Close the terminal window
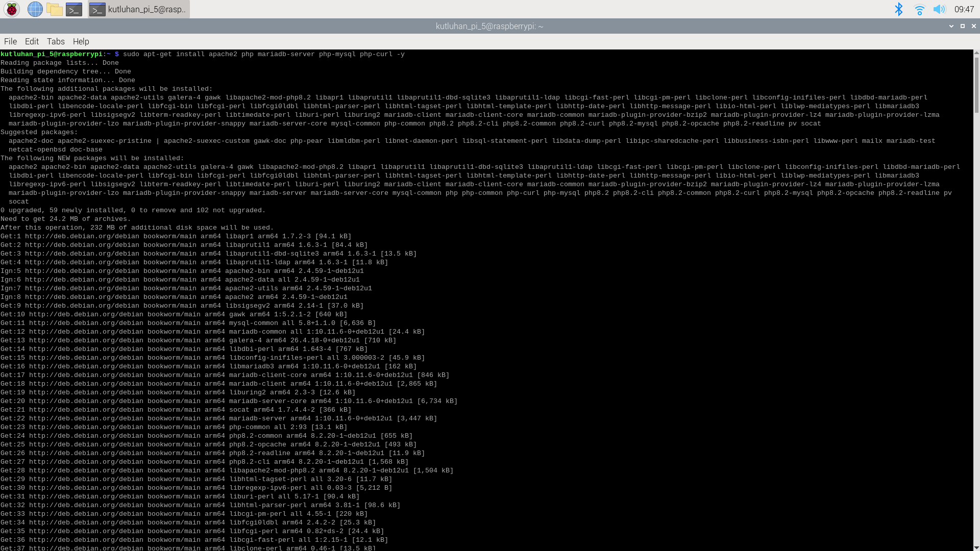Viewport: 980px width, 551px height. [974, 26]
